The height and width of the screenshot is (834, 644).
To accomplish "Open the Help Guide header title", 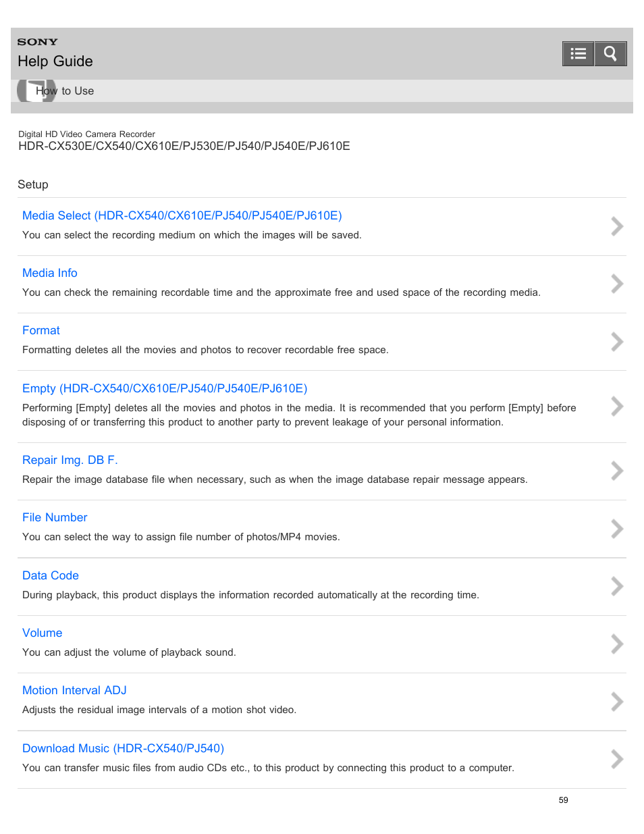I will click(x=55, y=61).
